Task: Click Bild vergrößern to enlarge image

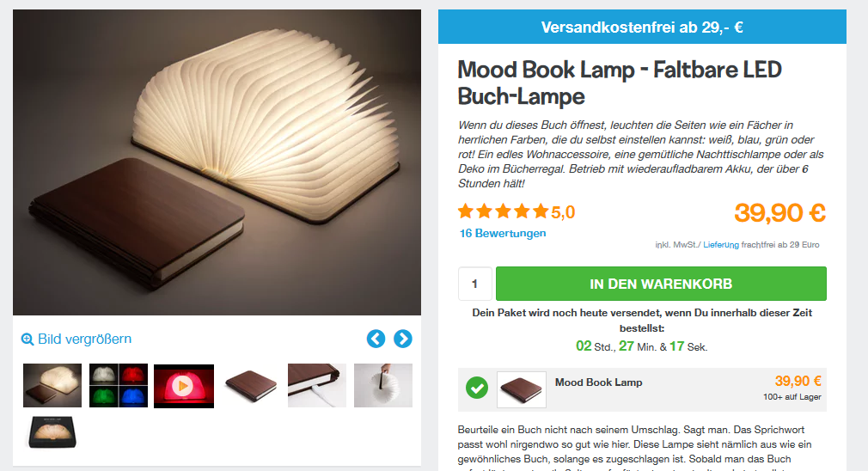Action: click(x=85, y=339)
